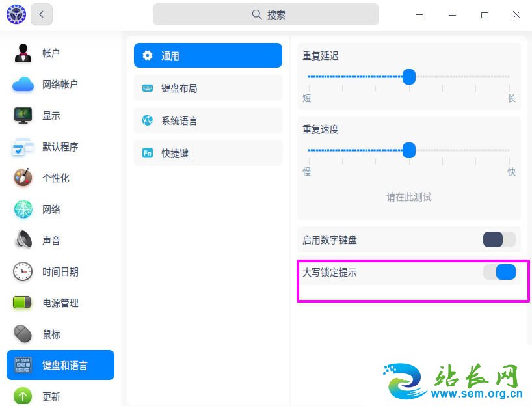Open the 系统语言 section
This screenshot has height=406, width=532.
pos(208,120)
